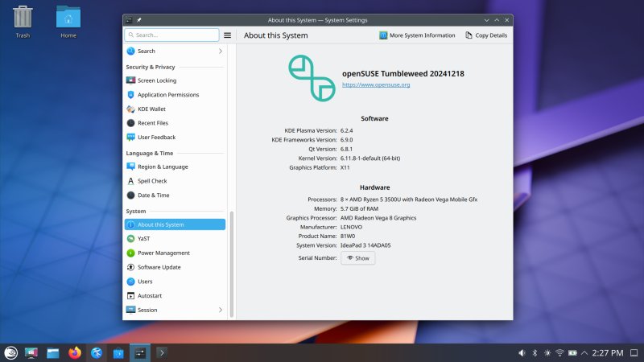Open Session settings category
The image size is (644, 362).
point(175,310)
